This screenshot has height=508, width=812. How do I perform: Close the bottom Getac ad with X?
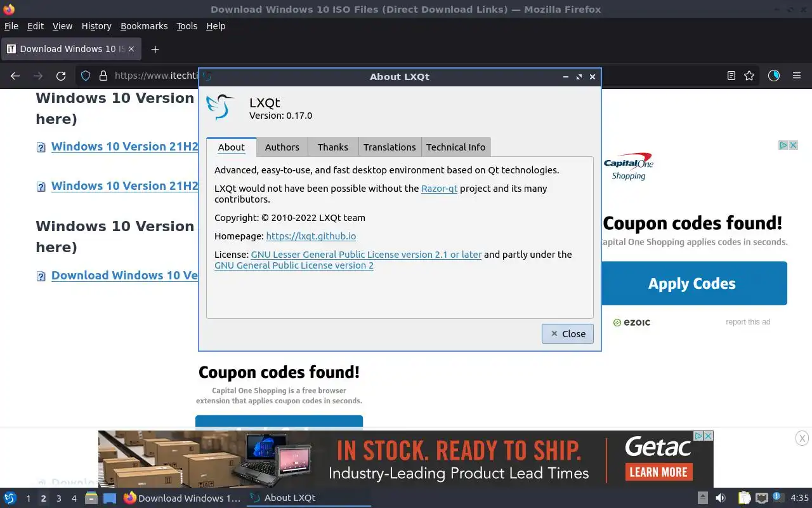tap(802, 438)
